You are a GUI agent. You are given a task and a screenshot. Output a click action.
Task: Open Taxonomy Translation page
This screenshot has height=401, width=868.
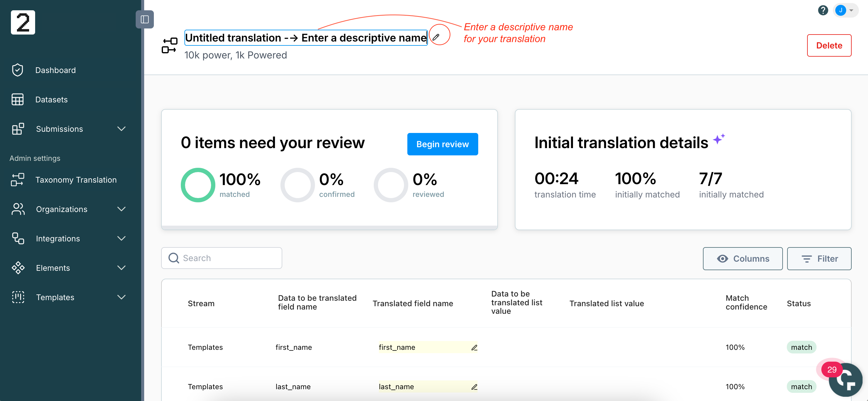(x=76, y=180)
